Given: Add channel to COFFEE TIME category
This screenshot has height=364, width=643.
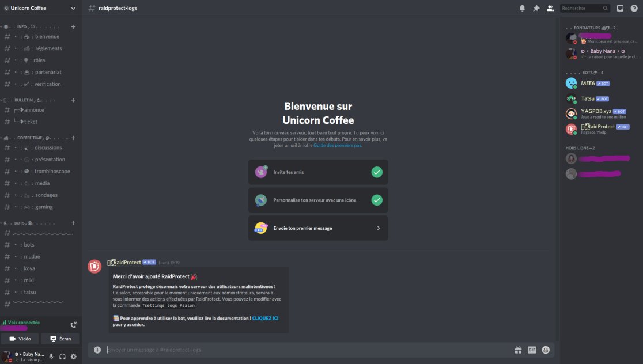Looking at the screenshot, I should 73,138.
